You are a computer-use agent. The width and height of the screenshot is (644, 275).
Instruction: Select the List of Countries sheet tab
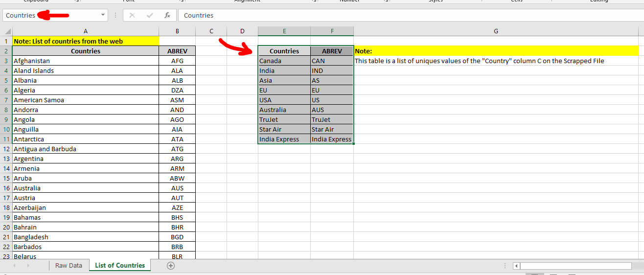point(120,265)
